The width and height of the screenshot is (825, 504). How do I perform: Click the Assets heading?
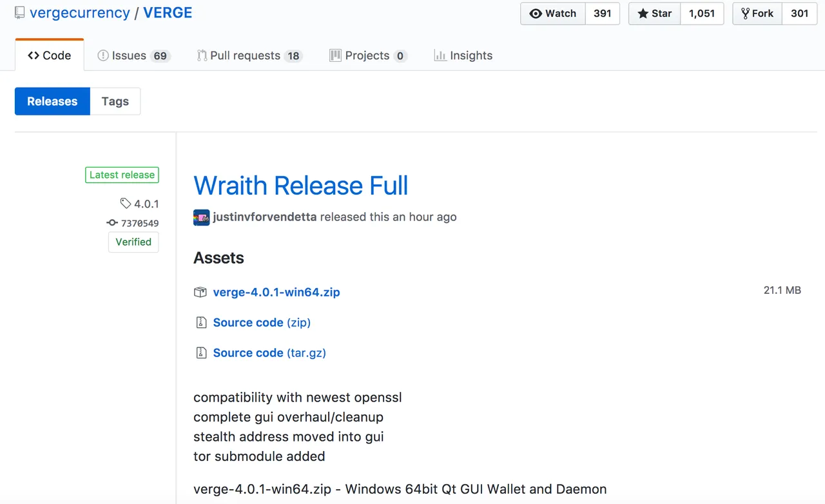point(218,258)
